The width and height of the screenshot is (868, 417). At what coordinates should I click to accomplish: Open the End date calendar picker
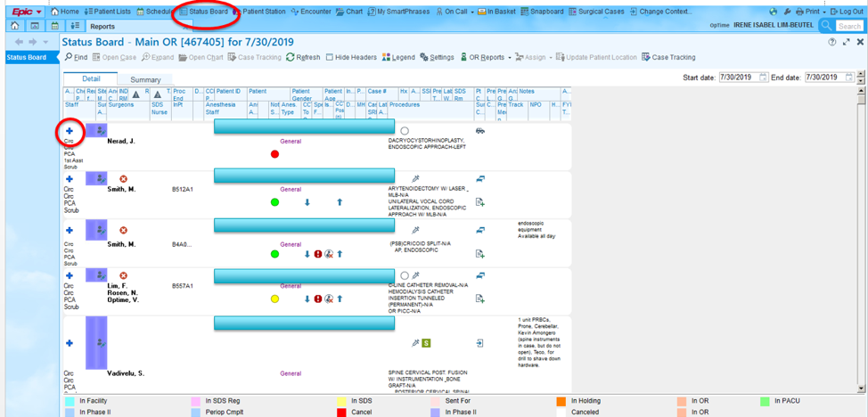[x=850, y=78]
